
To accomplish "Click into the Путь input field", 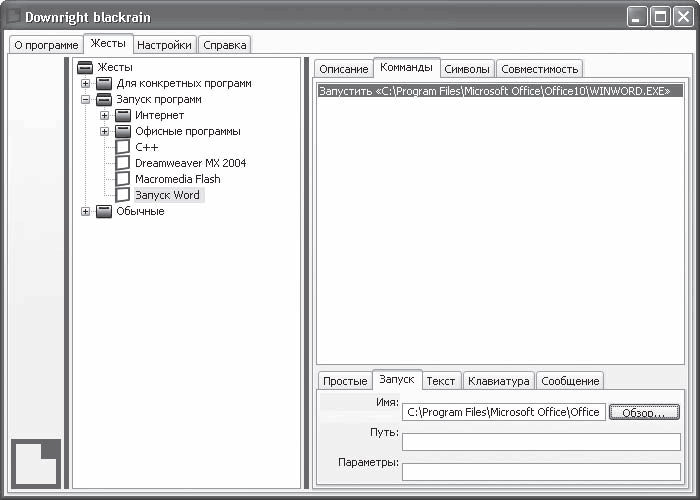I will click(x=541, y=442).
